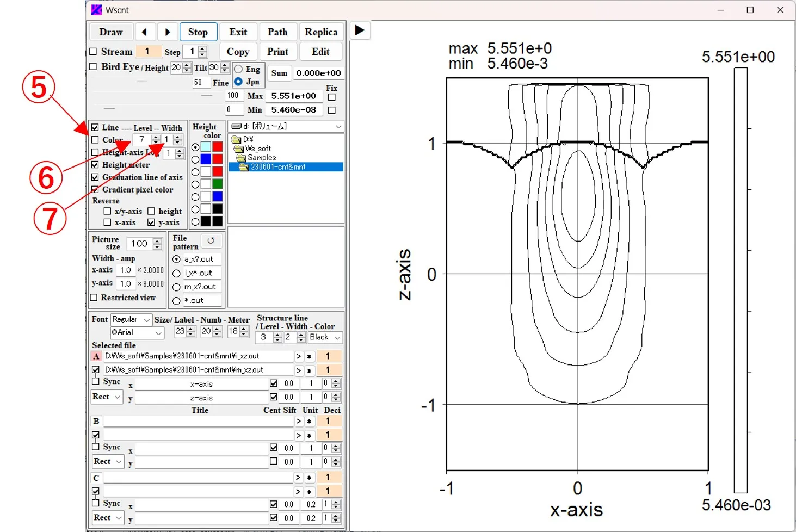Click the File pattern refresh icon
This screenshot has height=532, width=796.
211,240
